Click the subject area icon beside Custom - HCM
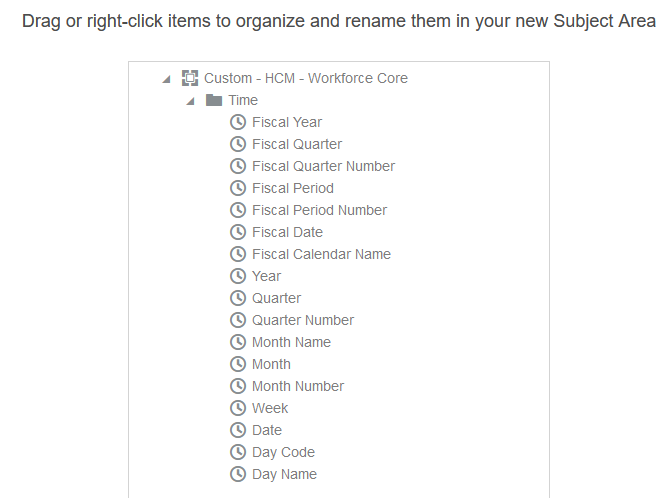 pos(190,78)
